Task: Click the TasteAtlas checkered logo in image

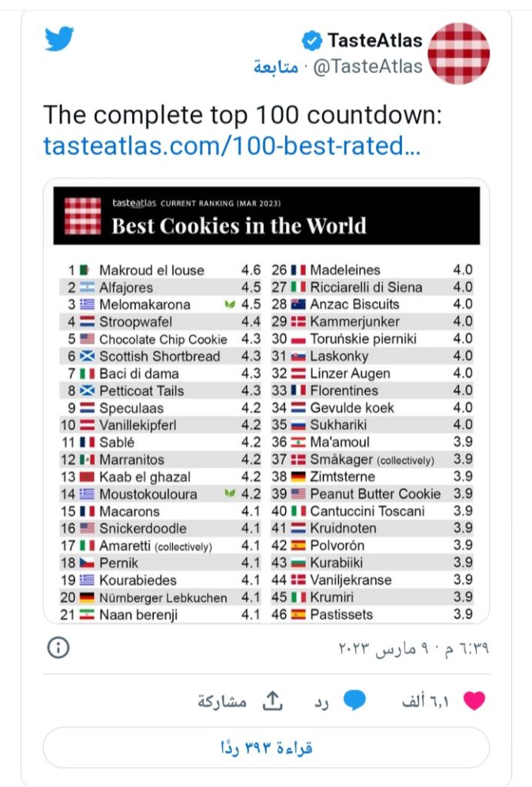Action: pos(82,216)
